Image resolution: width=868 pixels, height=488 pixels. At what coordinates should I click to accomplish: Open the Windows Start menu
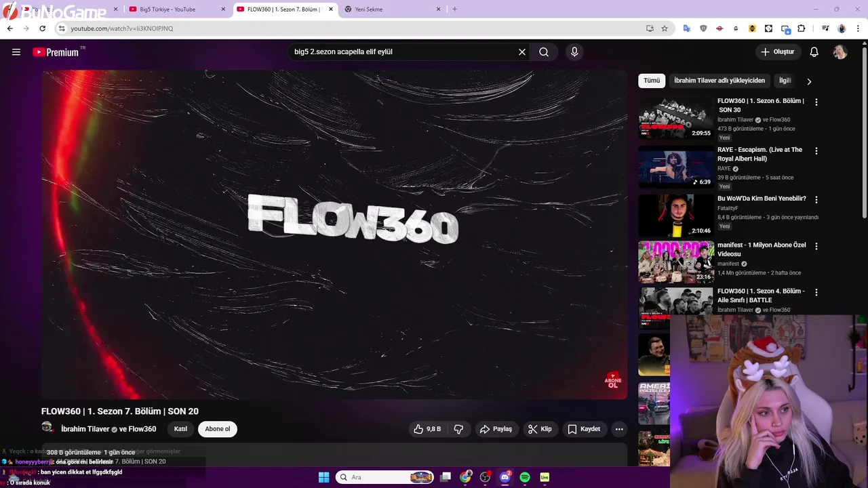(323, 477)
